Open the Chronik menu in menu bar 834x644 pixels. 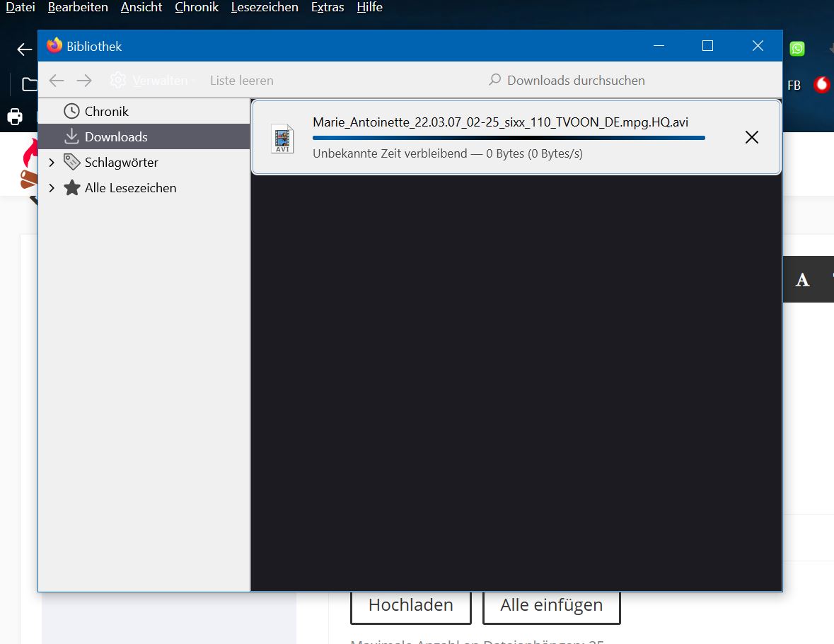(x=197, y=8)
